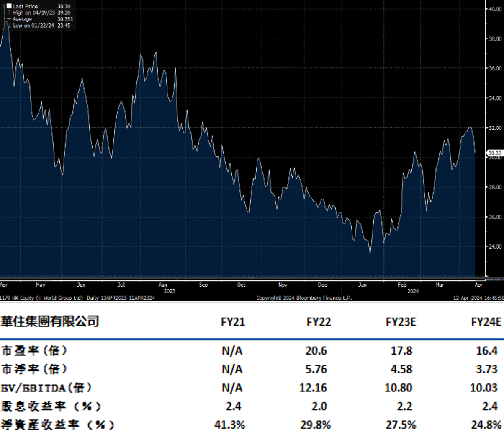Click the High on 04/19/23 marker icon
504x435 pixels.
9,12
